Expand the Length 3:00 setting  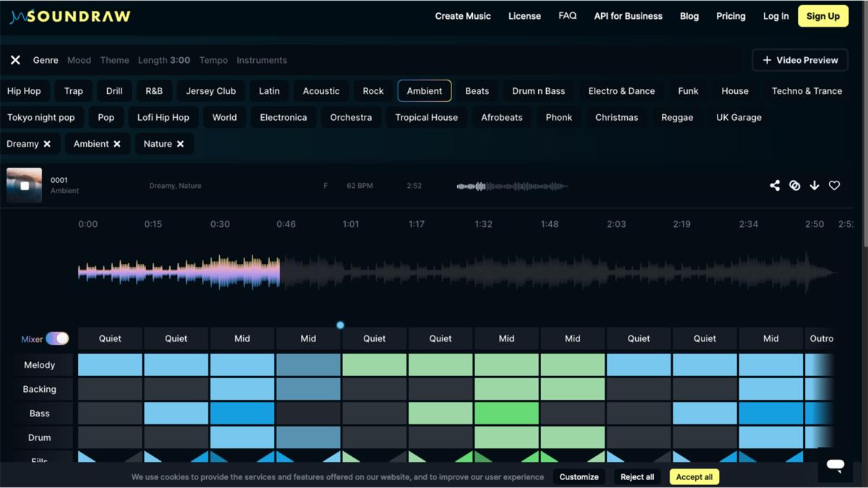pos(164,60)
